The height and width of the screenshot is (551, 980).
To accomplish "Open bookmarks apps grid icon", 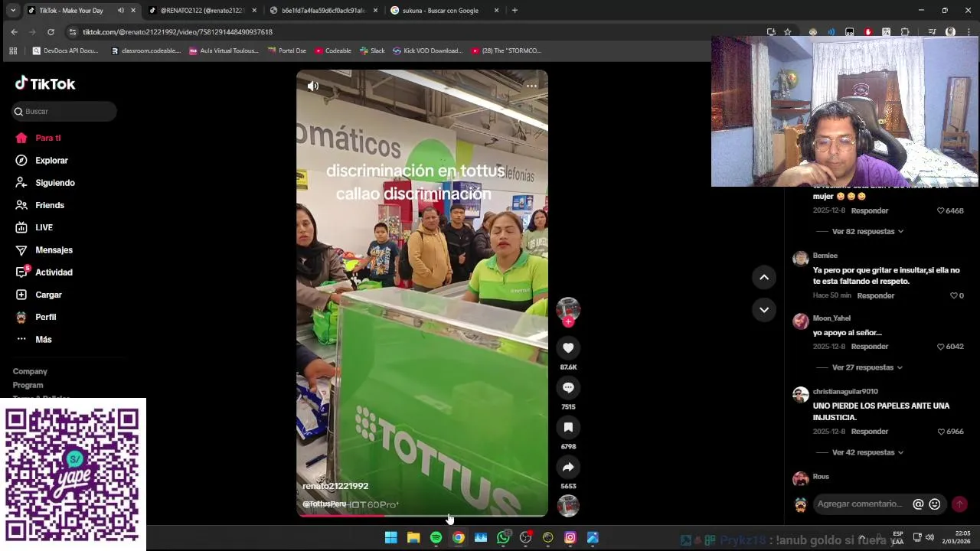I will coord(13,51).
